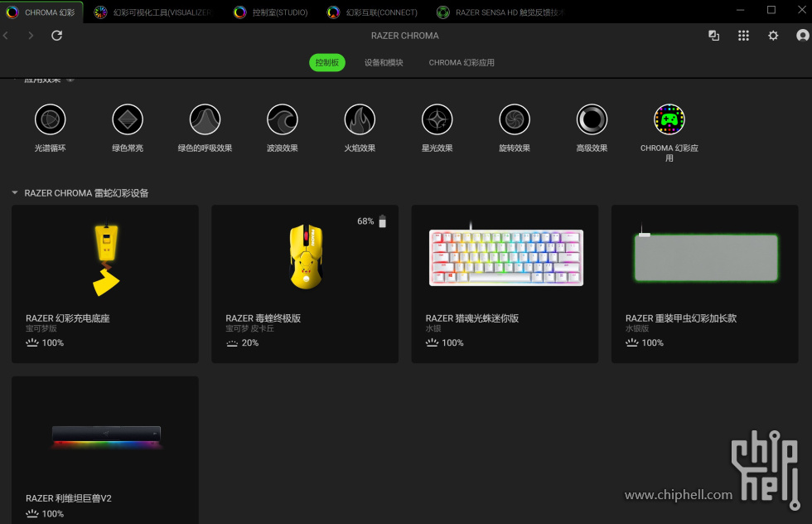
Task: Click brightness icon on 猎魂光蛛迷你版 card
Action: pyautogui.click(x=432, y=342)
